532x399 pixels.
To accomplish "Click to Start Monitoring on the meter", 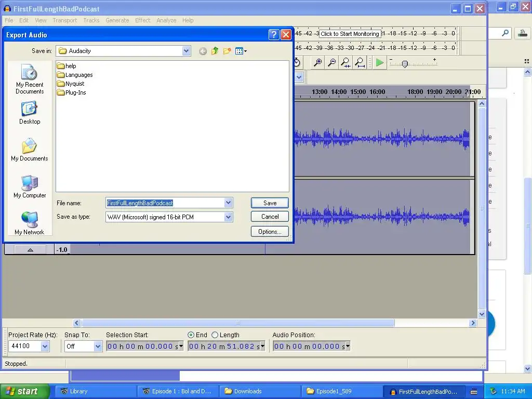I will [350, 34].
